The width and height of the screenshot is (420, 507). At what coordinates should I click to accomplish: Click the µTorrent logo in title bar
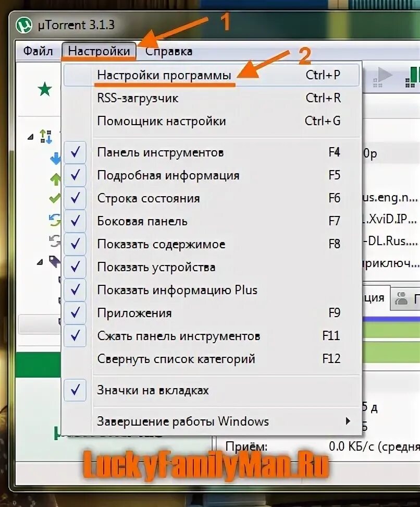point(24,25)
